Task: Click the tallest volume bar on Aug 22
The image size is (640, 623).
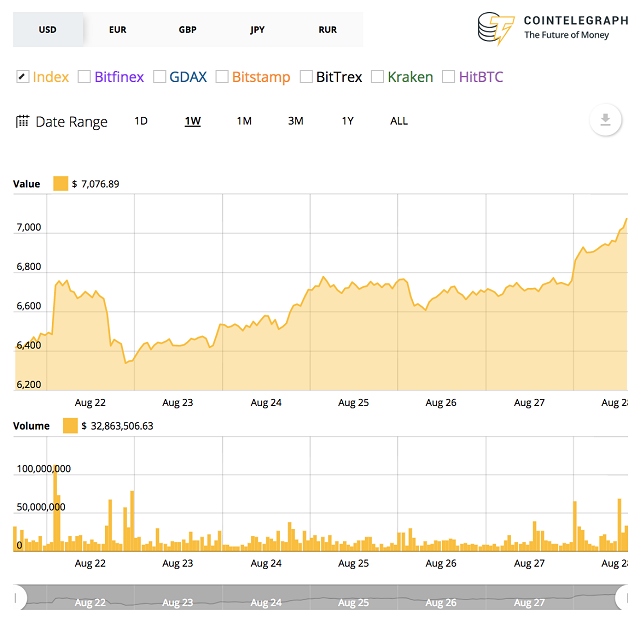Action: coord(55,508)
